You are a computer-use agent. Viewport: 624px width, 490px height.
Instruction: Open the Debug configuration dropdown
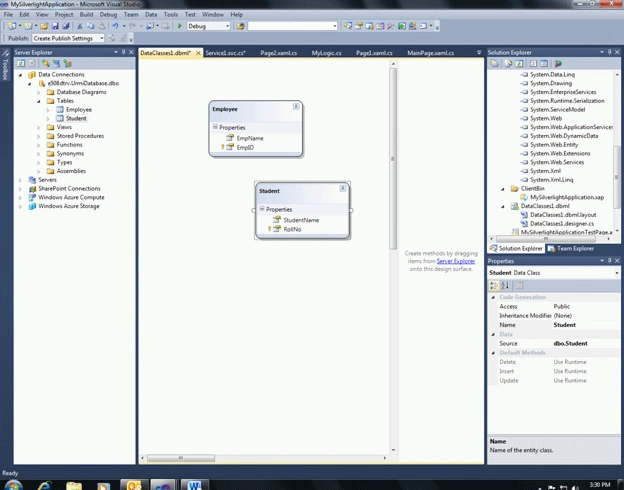228,26
